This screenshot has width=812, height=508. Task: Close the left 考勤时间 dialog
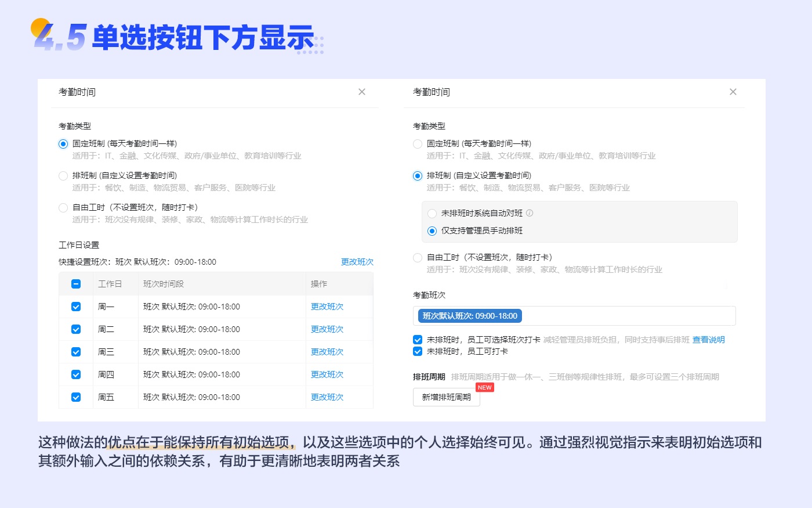point(362,92)
